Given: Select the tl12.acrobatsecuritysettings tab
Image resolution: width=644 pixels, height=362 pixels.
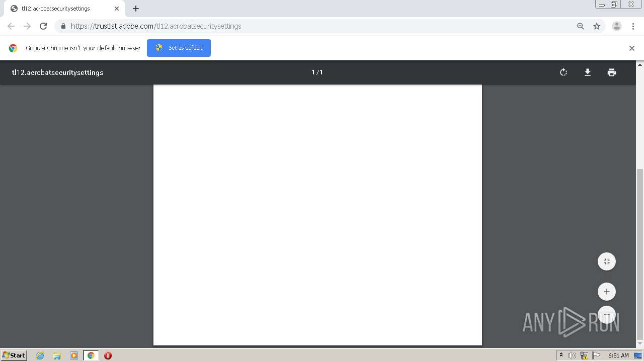Looking at the screenshot, I should [64, 9].
